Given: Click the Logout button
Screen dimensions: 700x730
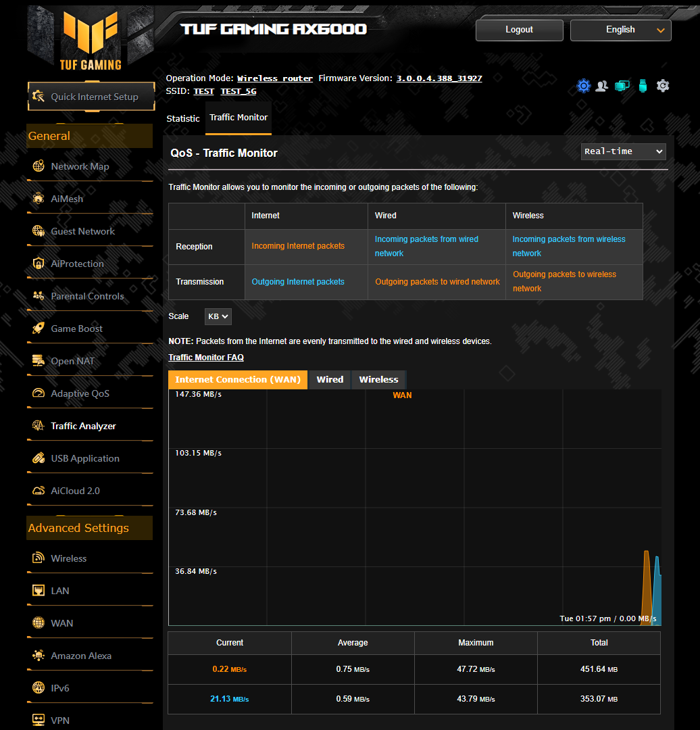Looking at the screenshot, I should [520, 30].
